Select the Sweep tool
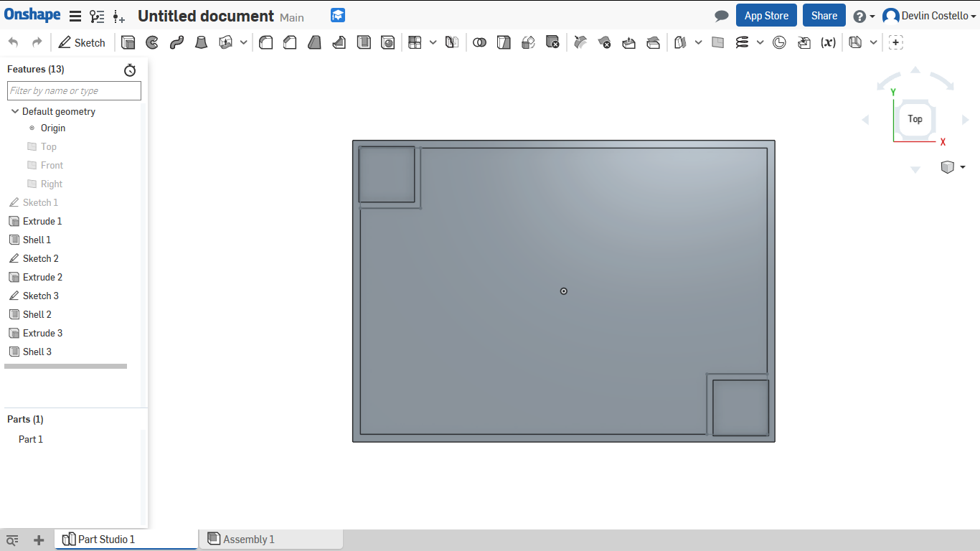 click(x=176, y=42)
